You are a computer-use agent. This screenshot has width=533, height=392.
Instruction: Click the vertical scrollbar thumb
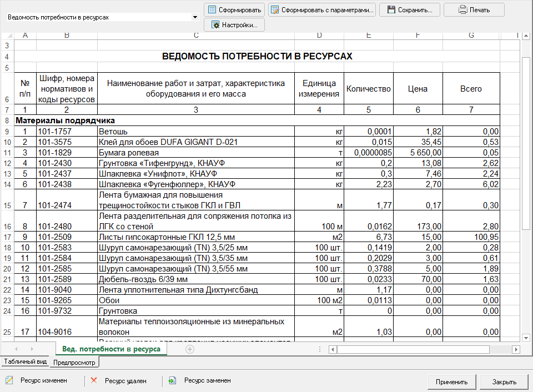click(x=526, y=143)
